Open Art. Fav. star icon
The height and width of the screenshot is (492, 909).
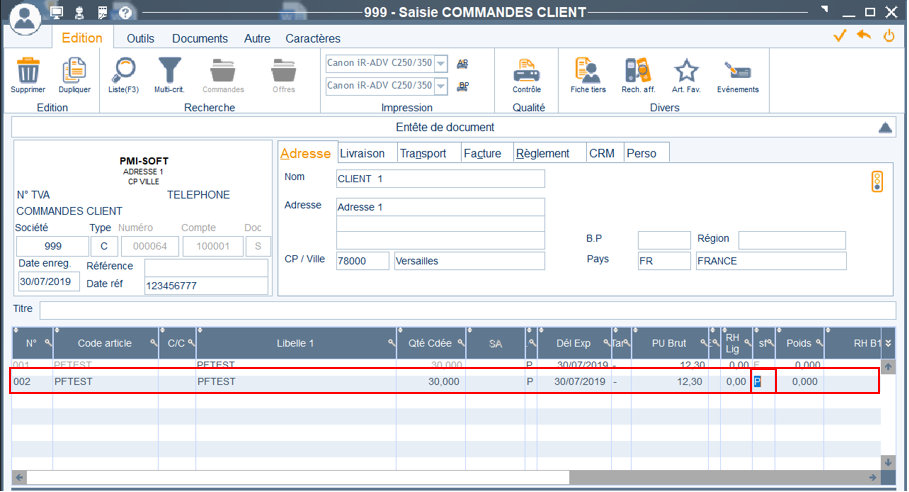pos(686,71)
